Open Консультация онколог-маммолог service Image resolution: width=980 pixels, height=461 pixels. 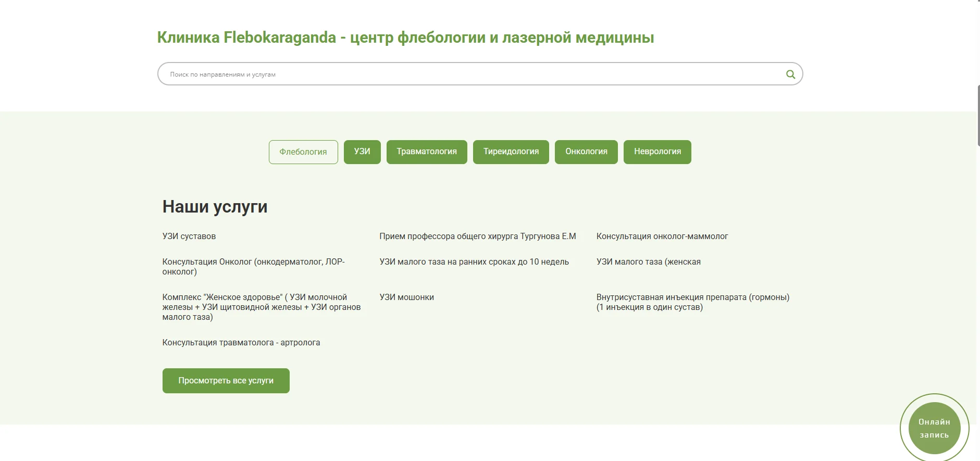point(662,236)
